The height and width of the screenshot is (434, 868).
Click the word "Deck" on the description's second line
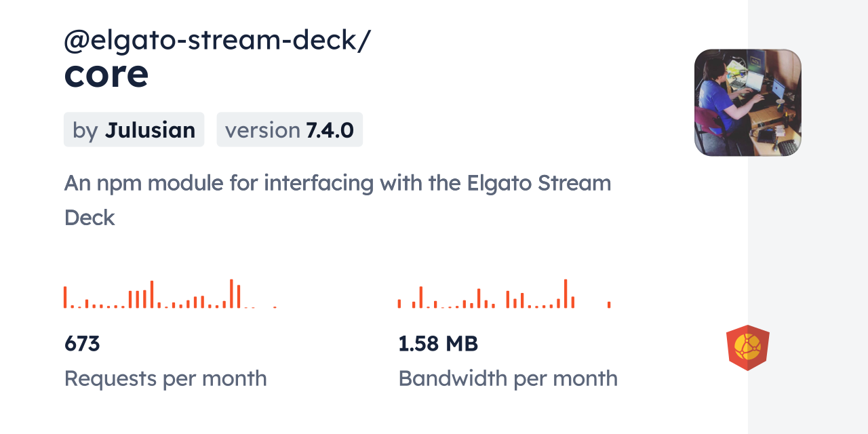point(90,218)
